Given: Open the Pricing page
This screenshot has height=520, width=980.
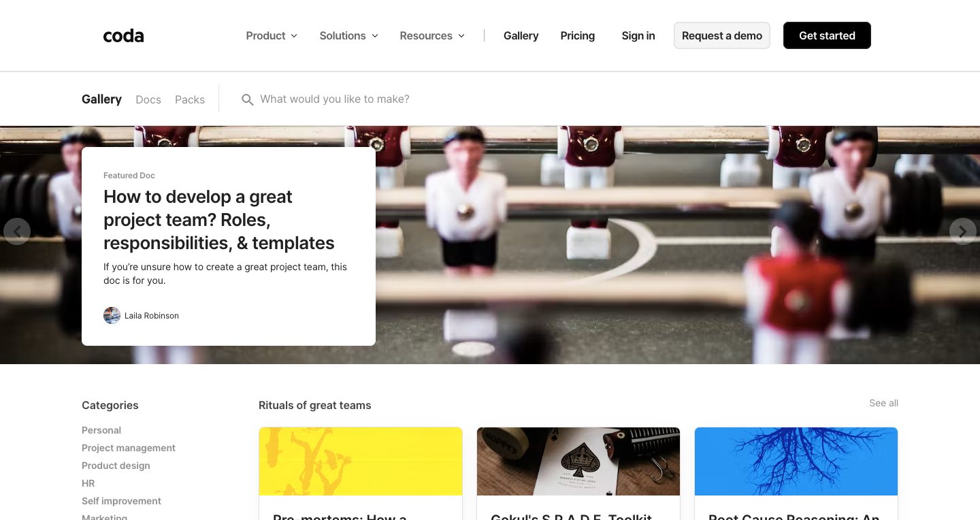Looking at the screenshot, I should point(577,35).
